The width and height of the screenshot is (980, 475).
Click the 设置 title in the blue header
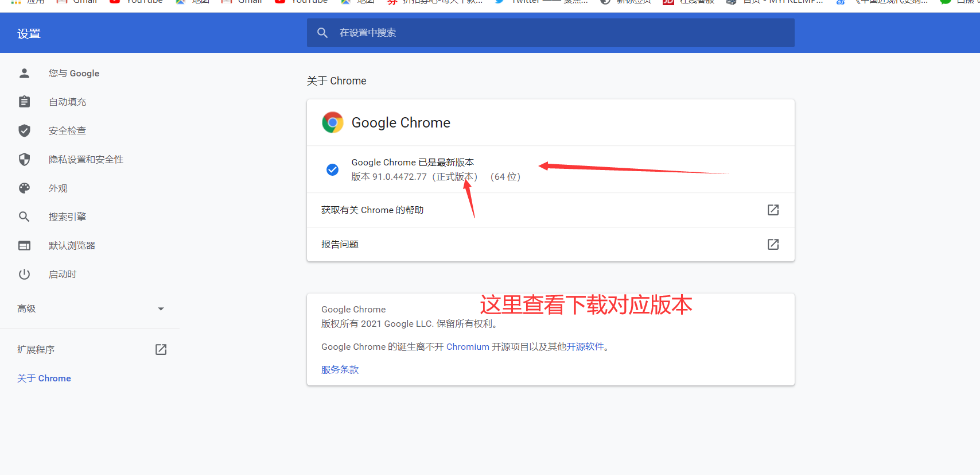29,34
